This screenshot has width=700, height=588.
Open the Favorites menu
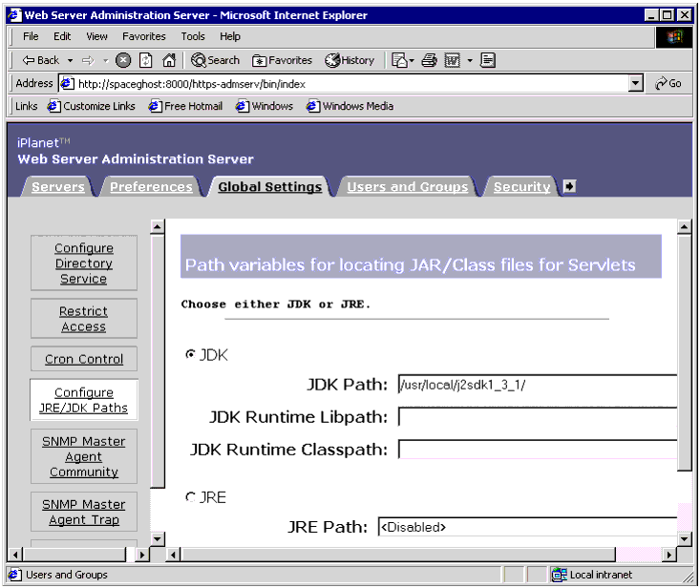144,36
